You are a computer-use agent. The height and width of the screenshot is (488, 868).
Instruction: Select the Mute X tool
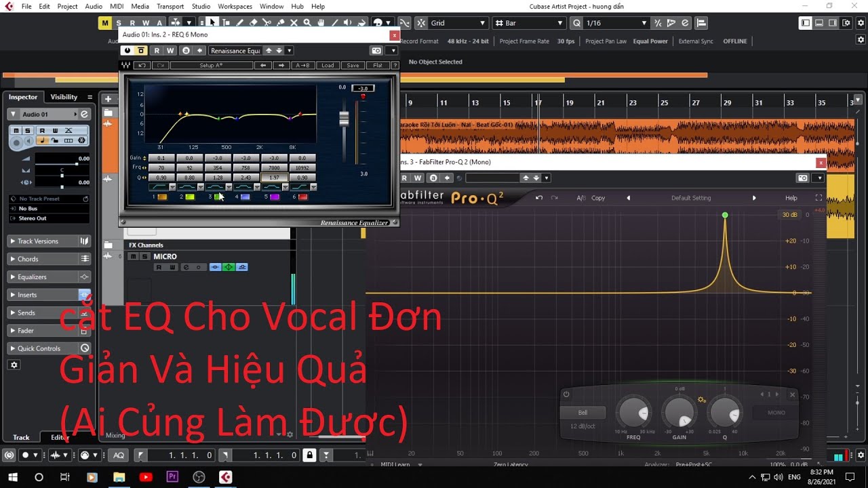(294, 22)
